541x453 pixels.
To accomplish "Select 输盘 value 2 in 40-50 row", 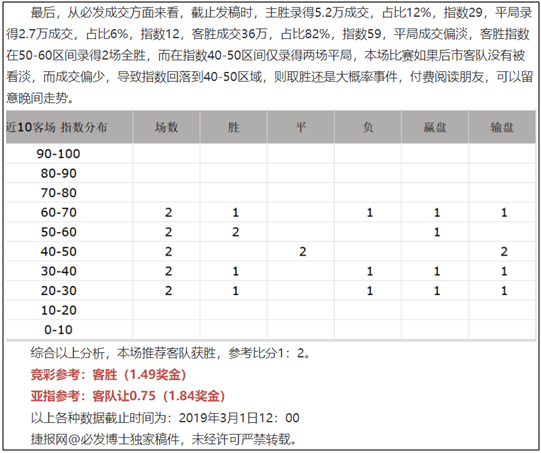I will pyautogui.click(x=504, y=252).
